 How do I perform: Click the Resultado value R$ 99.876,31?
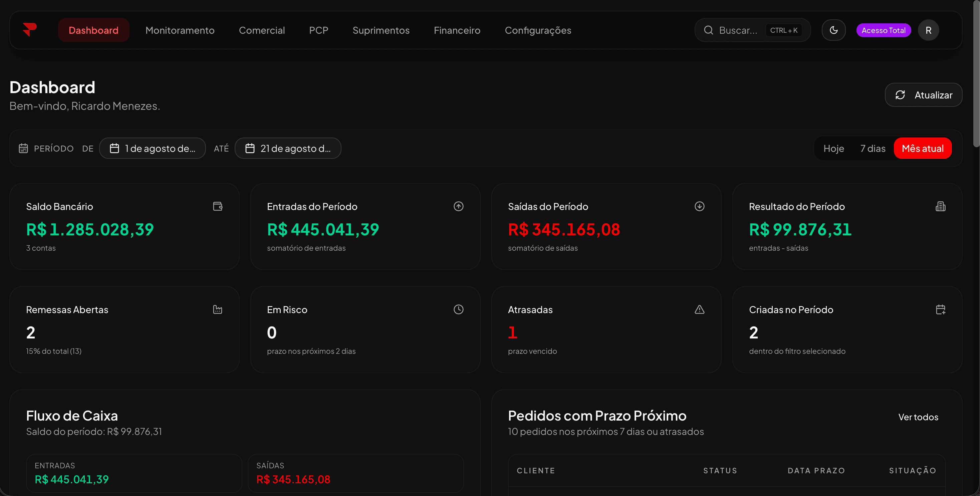[800, 229]
